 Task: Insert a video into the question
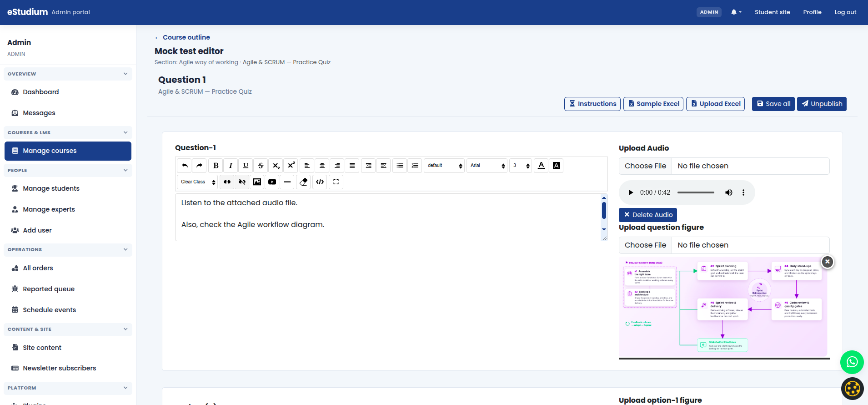272,182
